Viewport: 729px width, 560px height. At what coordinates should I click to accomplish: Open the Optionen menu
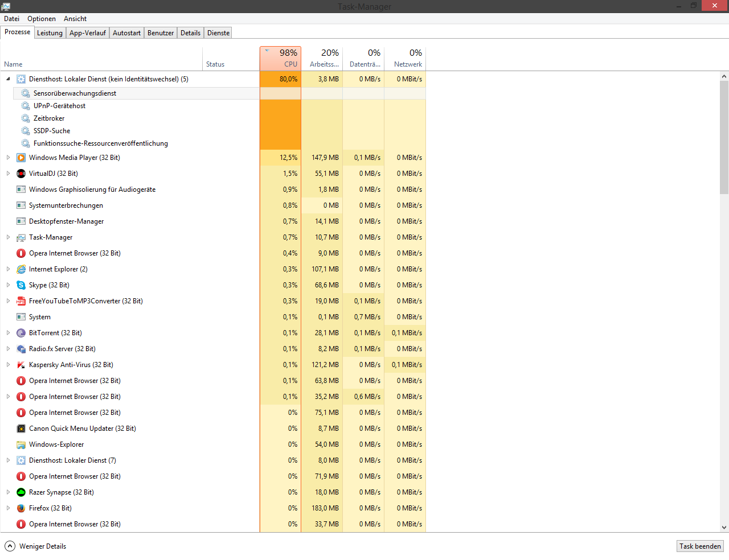coord(42,19)
